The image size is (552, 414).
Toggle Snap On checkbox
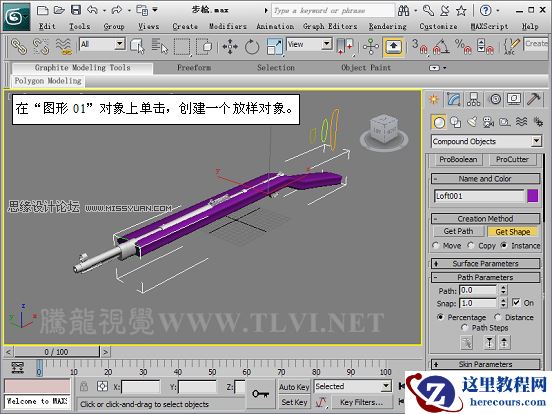(x=516, y=302)
